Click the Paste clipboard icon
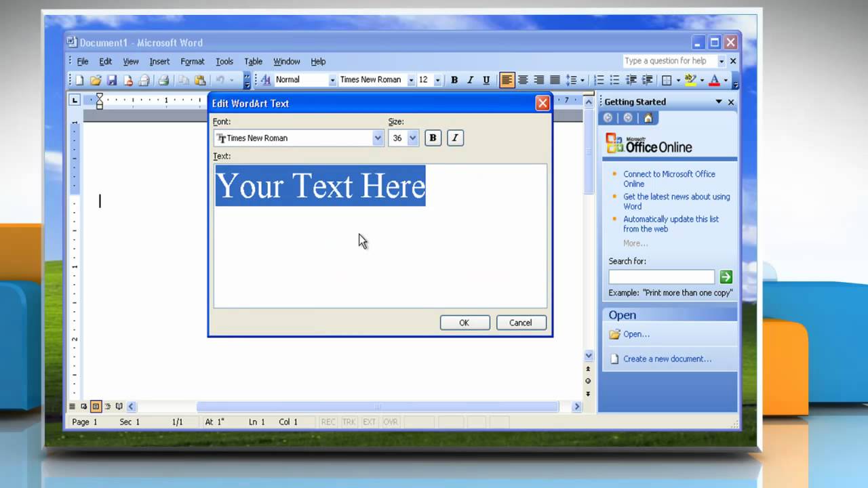Screen dimensions: 868x488 (200, 80)
